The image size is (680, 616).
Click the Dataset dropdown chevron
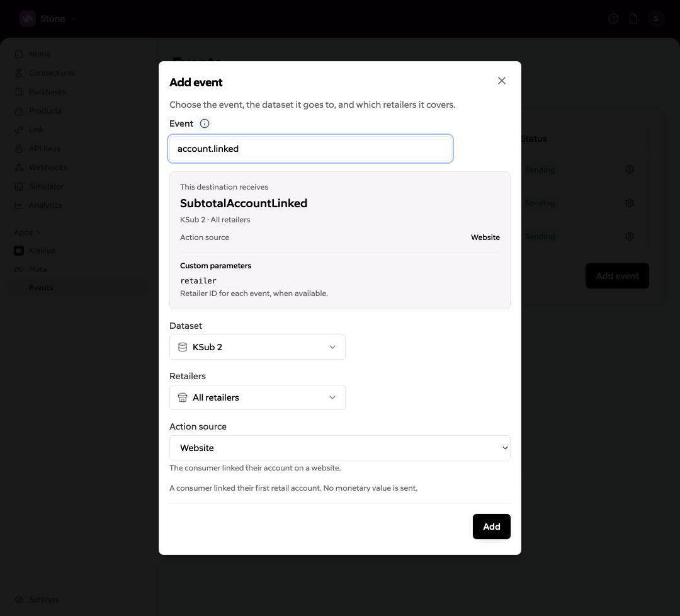point(332,347)
